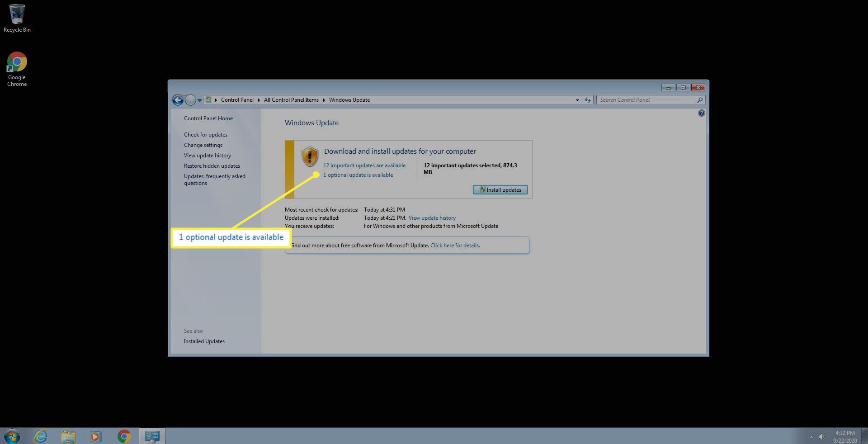
Task: Click 'For Windows and other products' text
Action: click(x=431, y=226)
